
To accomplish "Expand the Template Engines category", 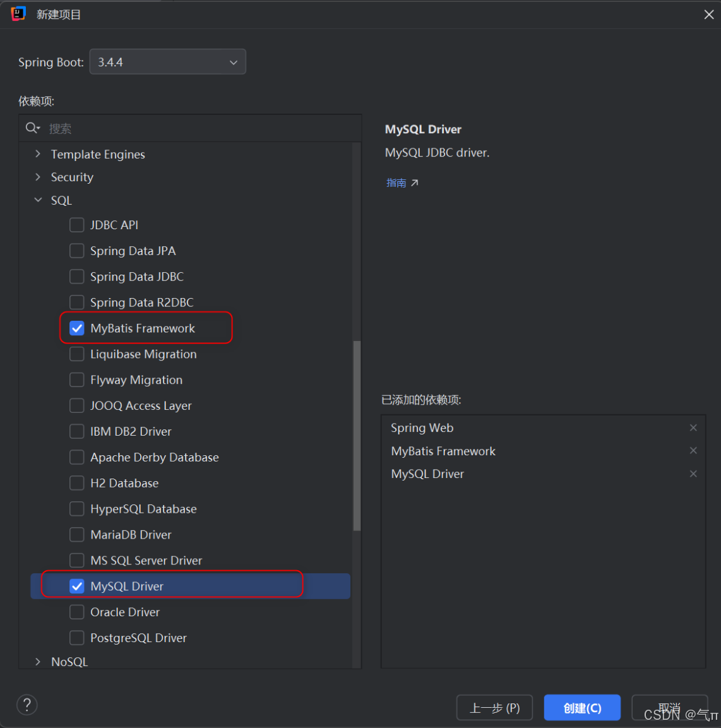I will [38, 153].
